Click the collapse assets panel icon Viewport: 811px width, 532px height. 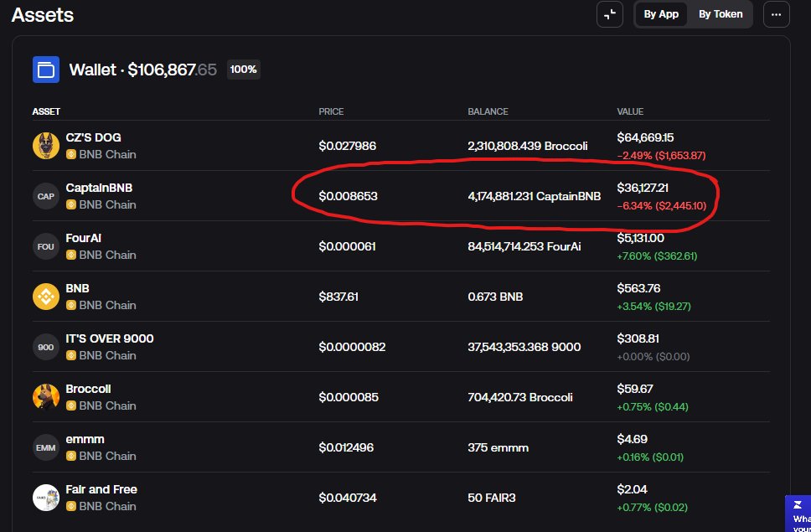pos(610,14)
